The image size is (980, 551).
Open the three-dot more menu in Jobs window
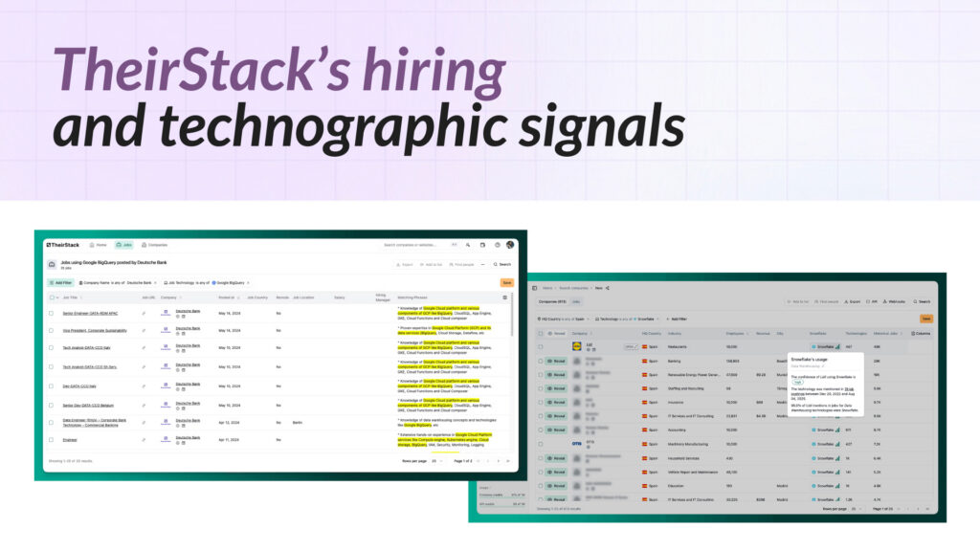(483, 265)
